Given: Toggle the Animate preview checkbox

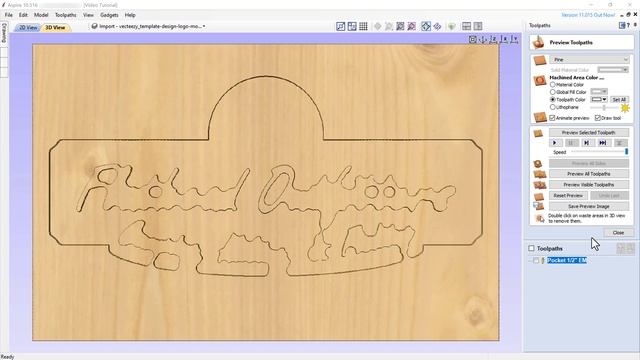Looking at the screenshot, I should point(553,118).
